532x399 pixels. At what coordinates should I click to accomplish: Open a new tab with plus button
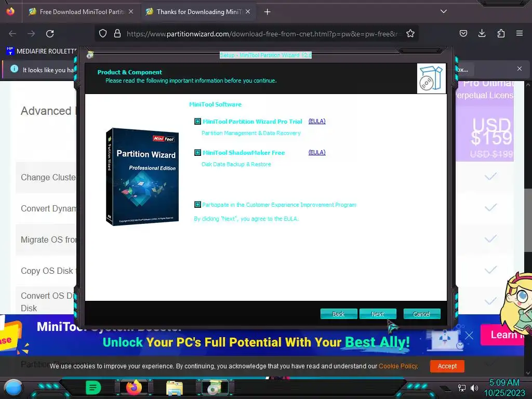coord(268,12)
